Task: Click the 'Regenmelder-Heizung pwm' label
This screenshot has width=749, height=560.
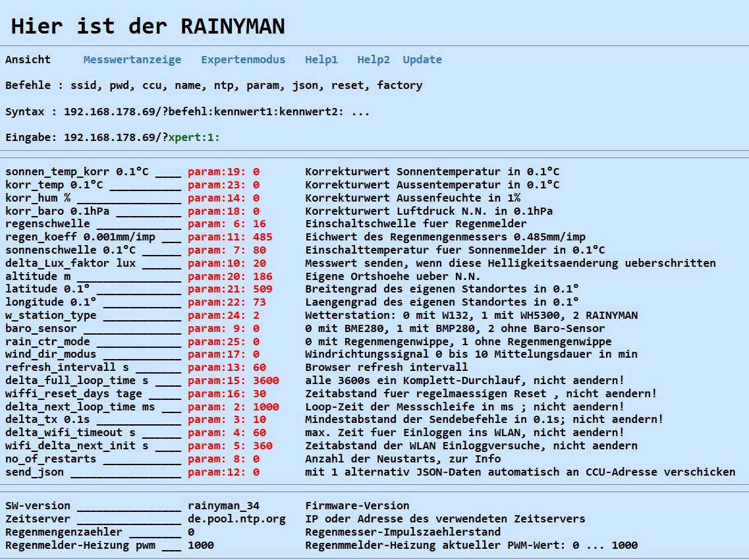Action: point(80,546)
